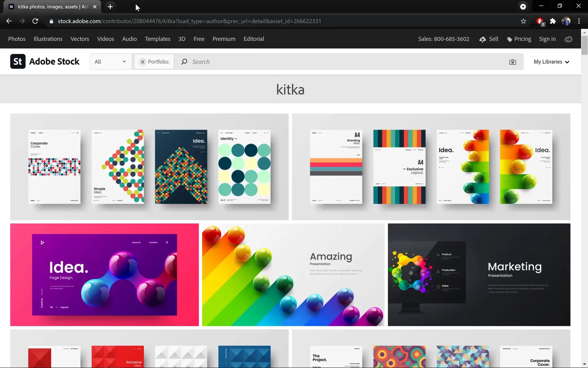Toggle the bookmark star in address bar

(523, 21)
